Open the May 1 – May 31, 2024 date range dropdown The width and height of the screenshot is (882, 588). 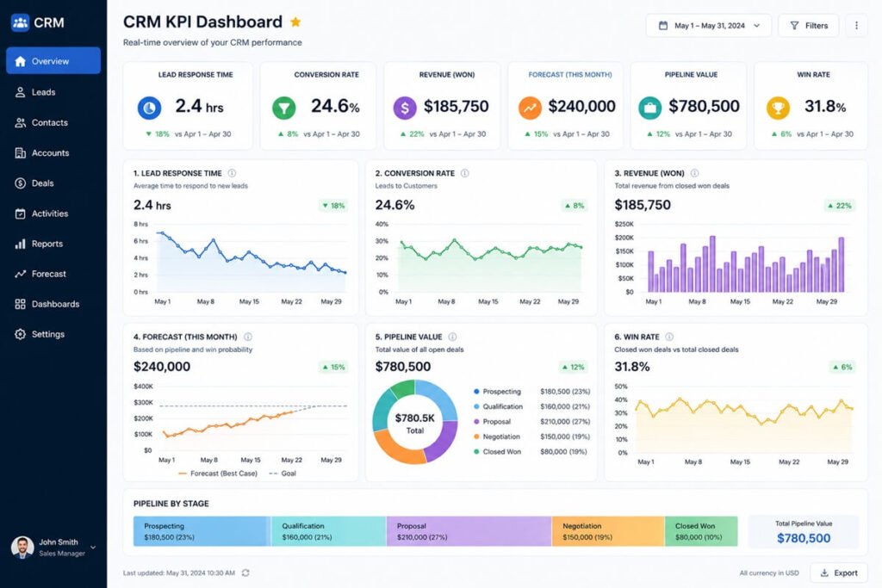tap(709, 26)
